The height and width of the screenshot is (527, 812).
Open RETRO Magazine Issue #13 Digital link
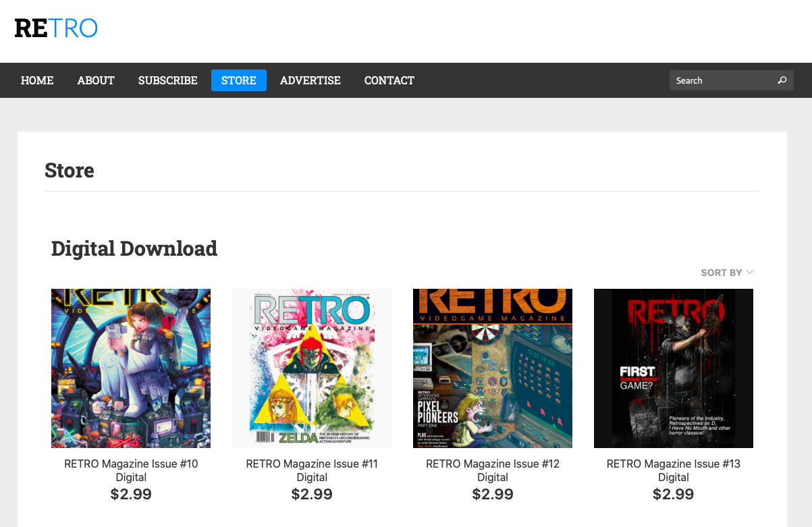pyautogui.click(x=674, y=470)
